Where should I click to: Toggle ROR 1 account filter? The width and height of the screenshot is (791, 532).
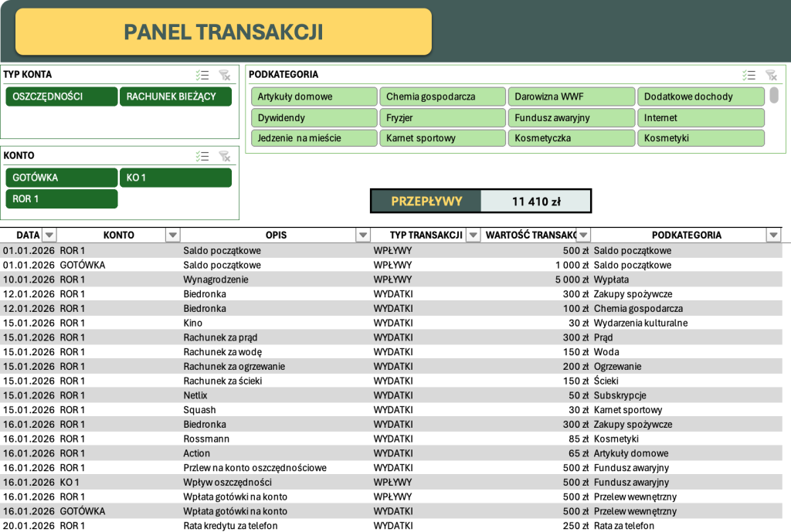pyautogui.click(x=62, y=198)
